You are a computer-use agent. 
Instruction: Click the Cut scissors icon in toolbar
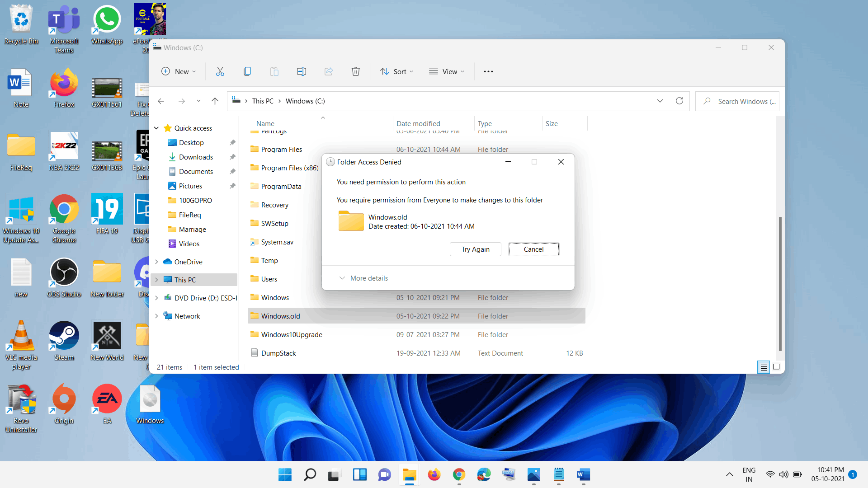[220, 71]
